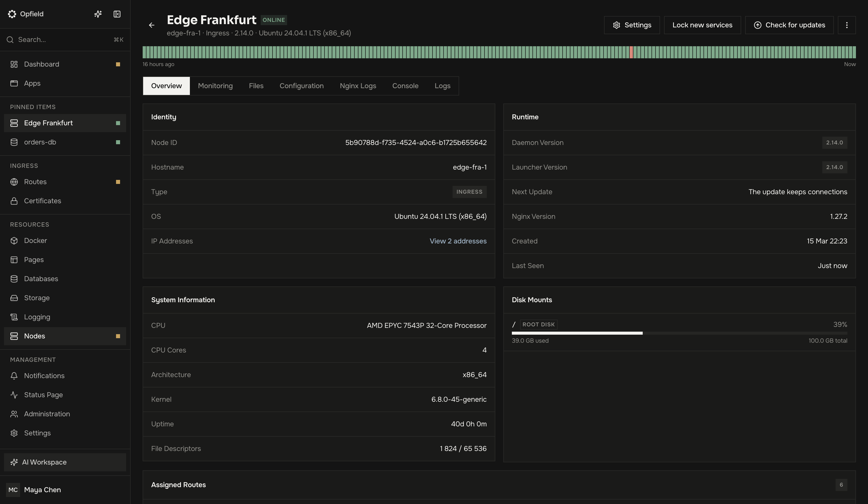
Task: Click the Opfield logo icon
Action: click(x=12, y=14)
